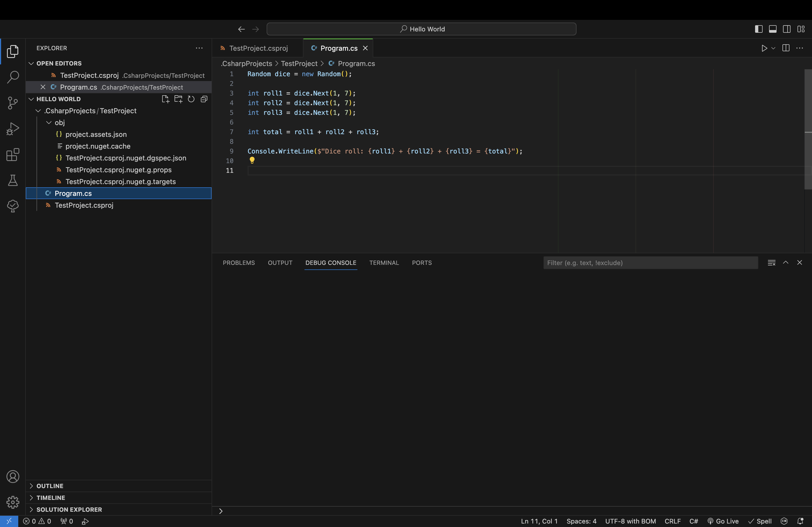
Task: Go back with the navigation arrow
Action: (x=241, y=29)
